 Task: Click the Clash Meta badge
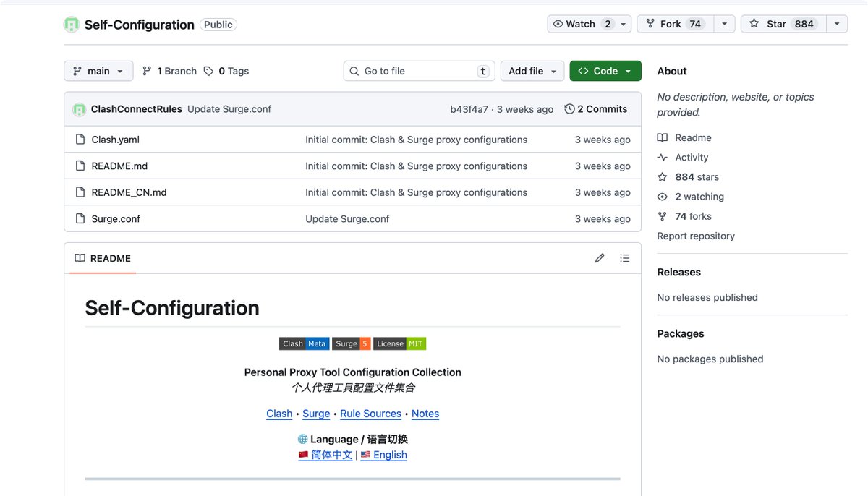[x=304, y=343]
